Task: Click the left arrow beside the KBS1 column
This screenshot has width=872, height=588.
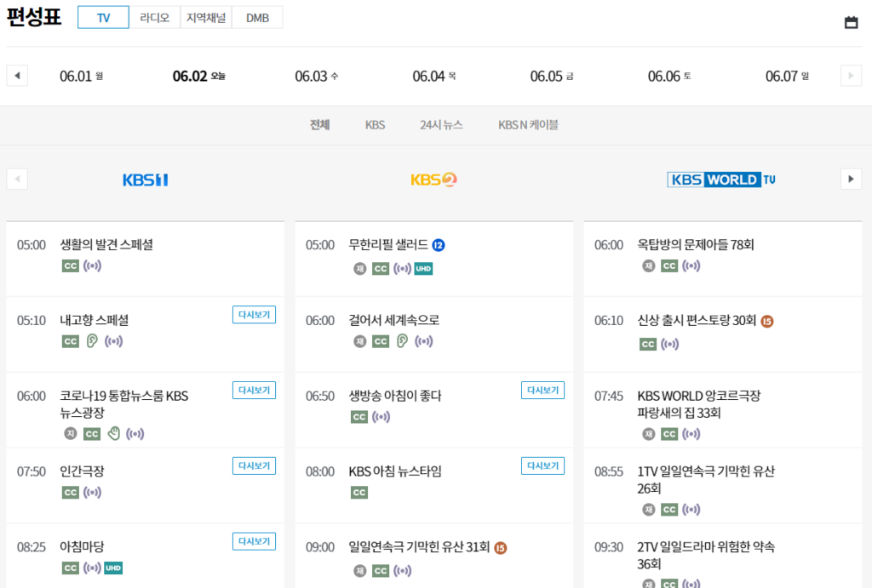Action: [17, 179]
